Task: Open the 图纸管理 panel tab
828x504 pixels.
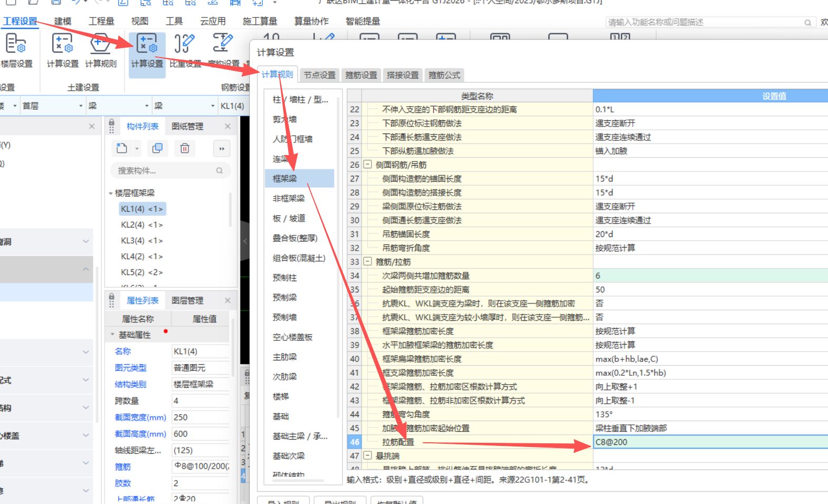Action: coord(187,126)
